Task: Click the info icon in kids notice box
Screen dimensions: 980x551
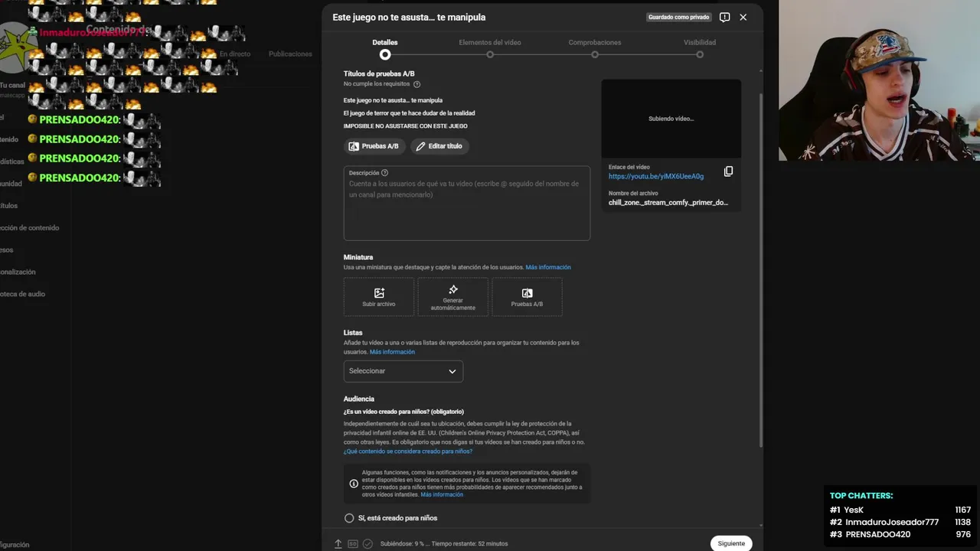Action: [x=353, y=484]
